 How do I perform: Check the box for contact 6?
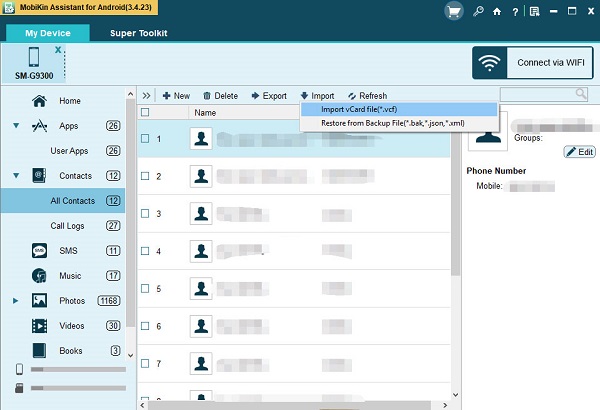coord(145,326)
